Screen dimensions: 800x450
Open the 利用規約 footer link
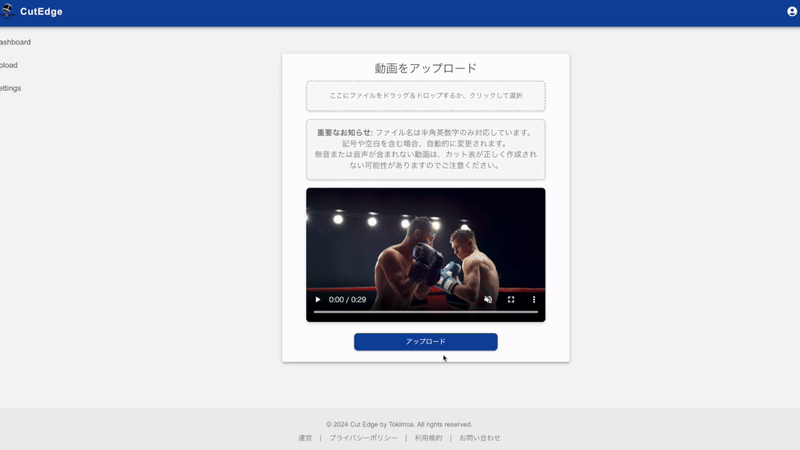tap(428, 438)
